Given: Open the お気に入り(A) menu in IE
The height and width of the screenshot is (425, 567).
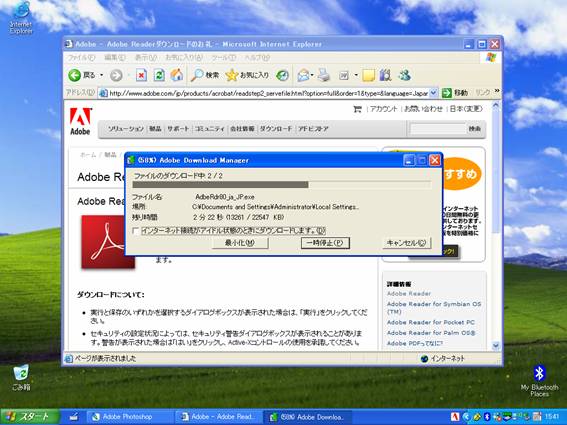Looking at the screenshot, I should [184, 58].
